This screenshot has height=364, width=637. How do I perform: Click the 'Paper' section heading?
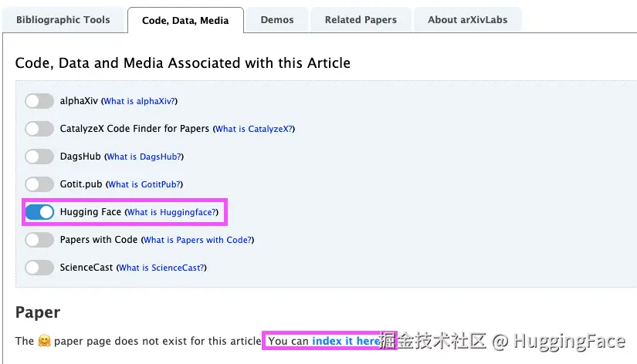point(38,312)
